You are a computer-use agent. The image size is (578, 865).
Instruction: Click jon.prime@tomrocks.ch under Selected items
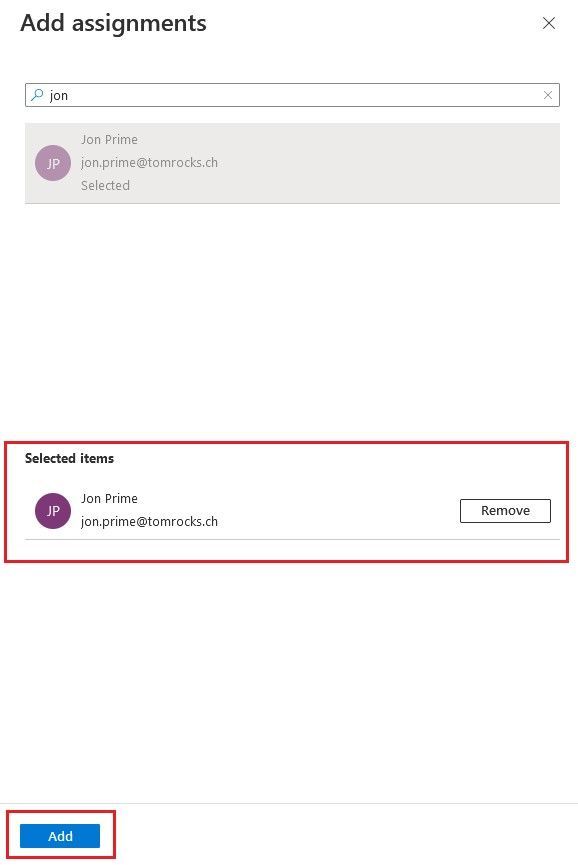coord(149,522)
